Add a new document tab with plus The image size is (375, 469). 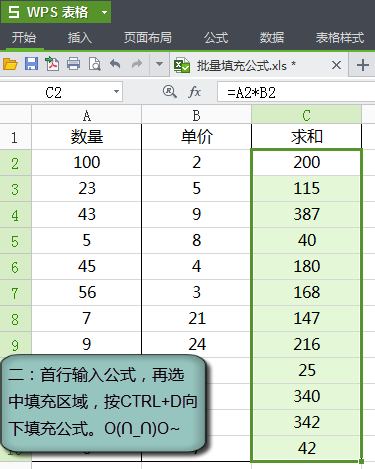363,65
